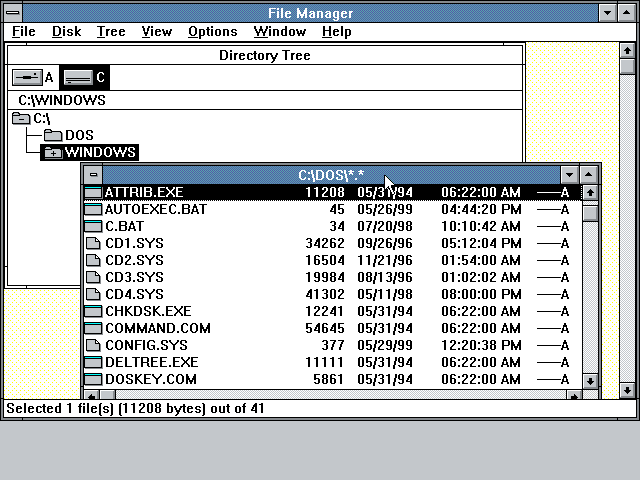Click the DOS list horizontal scroll thumb
This screenshot has height=480, width=640.
pyautogui.click(x=108, y=395)
